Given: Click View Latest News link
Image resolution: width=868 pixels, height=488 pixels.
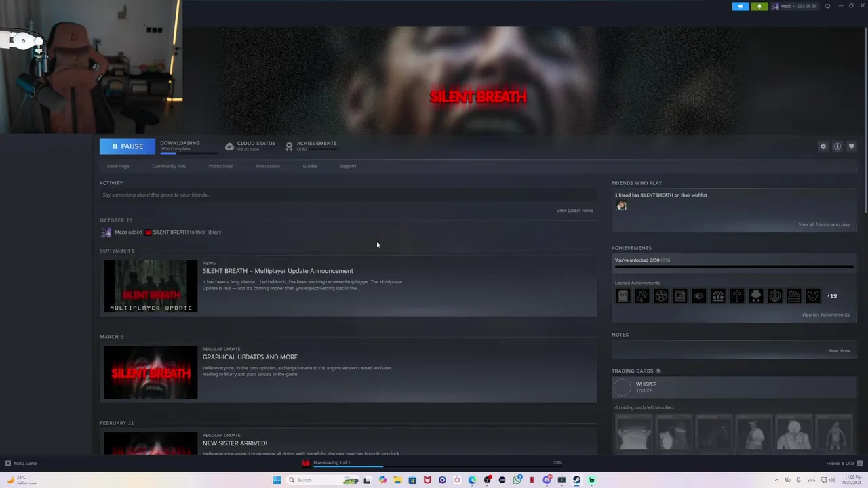Looking at the screenshot, I should [x=574, y=211].
